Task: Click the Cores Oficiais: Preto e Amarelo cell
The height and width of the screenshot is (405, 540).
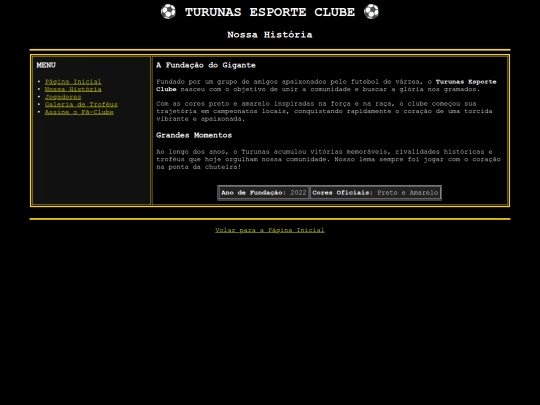Action: 375,193
